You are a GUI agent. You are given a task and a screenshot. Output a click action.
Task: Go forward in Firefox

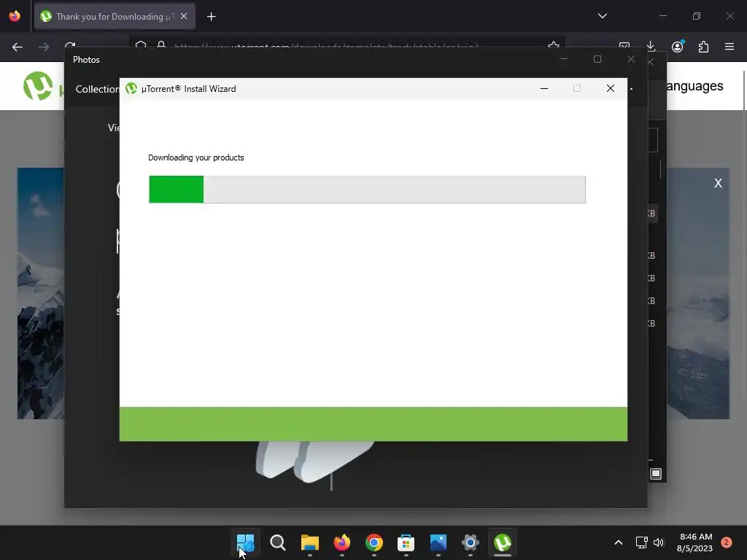(44, 47)
